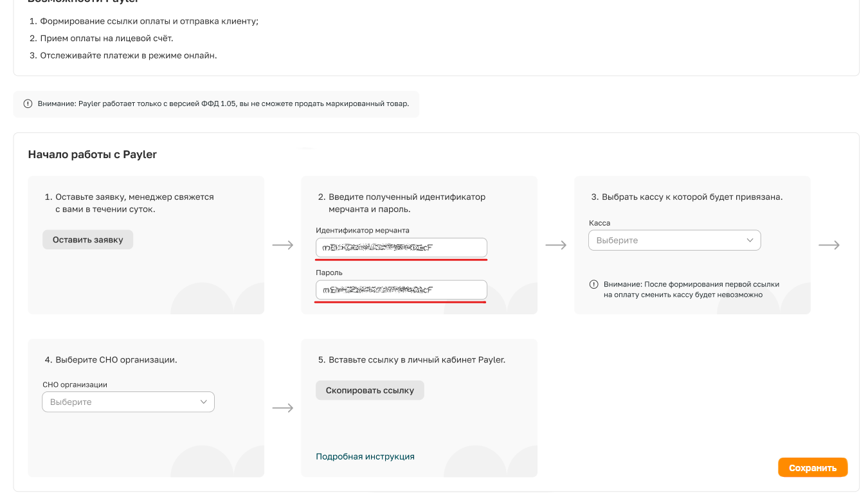
Task: Focus the 'Идентификатор мерчанта' input field
Action: [x=401, y=247]
